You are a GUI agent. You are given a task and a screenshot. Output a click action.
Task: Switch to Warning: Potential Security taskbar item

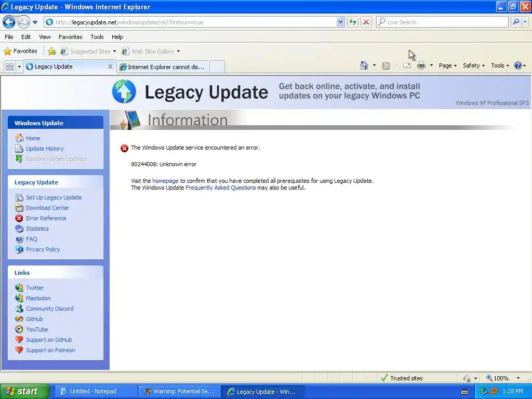point(179,392)
